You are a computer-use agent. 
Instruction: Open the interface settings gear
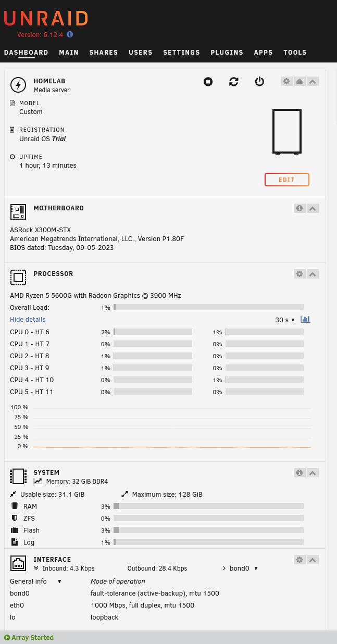point(299,560)
